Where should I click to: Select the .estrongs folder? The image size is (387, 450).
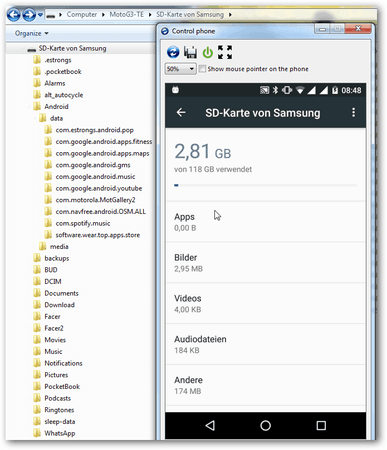pyautogui.click(x=58, y=60)
